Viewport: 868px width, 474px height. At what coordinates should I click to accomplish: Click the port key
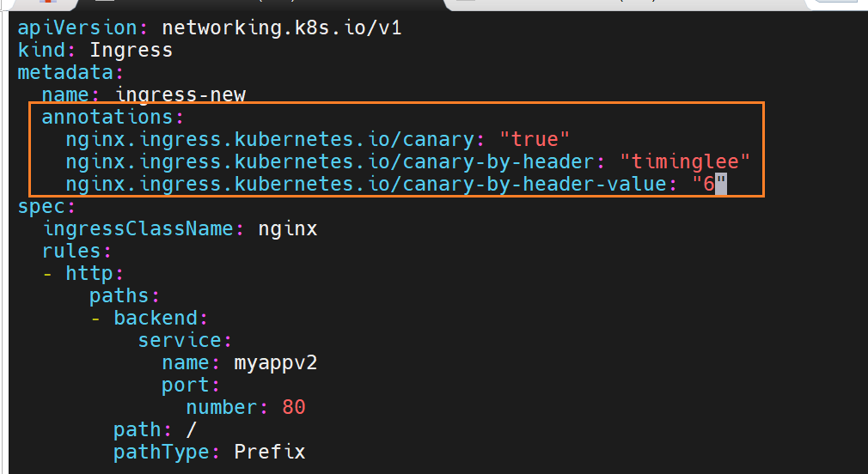(186, 386)
